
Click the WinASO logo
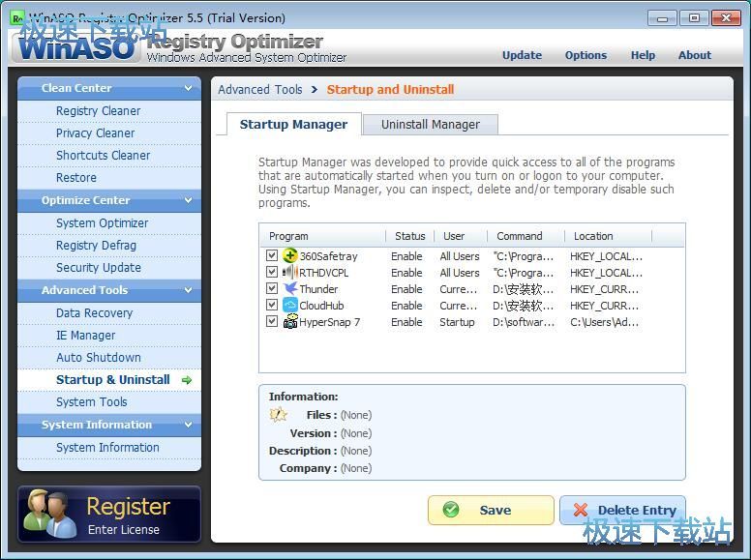tap(76, 46)
